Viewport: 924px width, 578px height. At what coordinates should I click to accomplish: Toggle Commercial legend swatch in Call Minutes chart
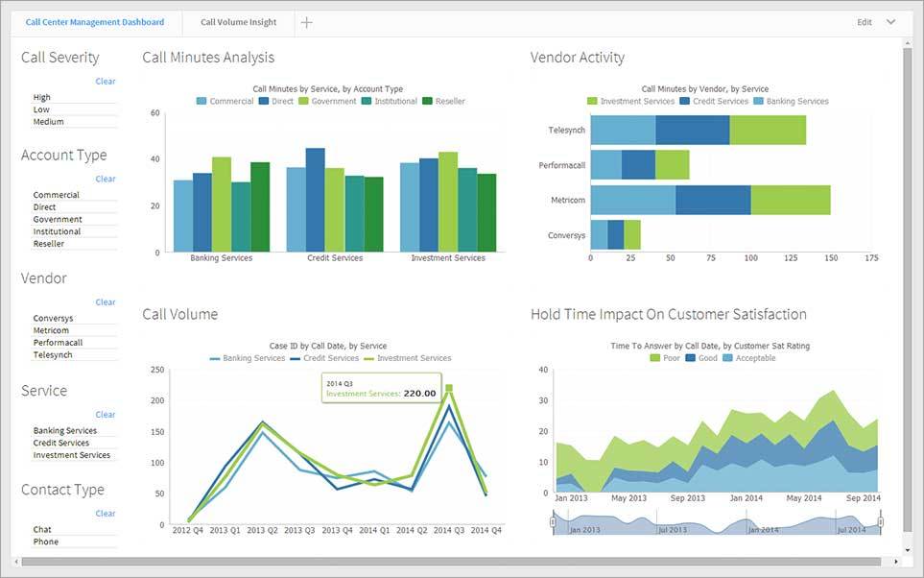pyautogui.click(x=201, y=101)
